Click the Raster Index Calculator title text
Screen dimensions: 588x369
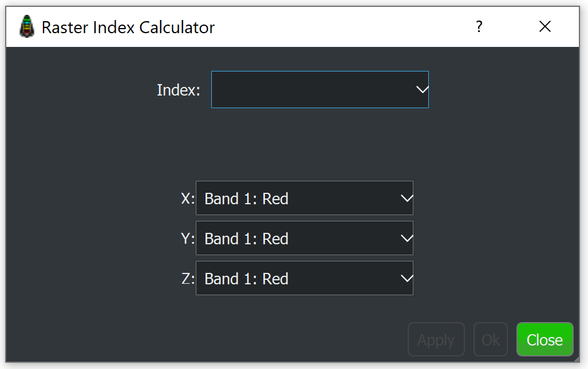[x=128, y=27]
